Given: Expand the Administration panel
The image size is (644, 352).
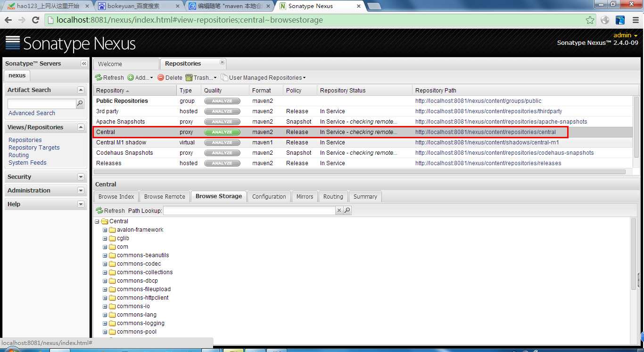Looking at the screenshot, I should [81, 191].
